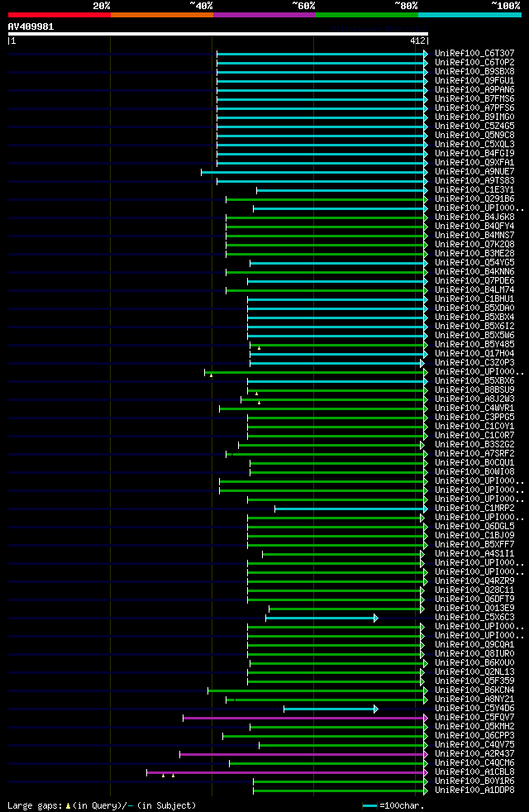Select the UniRef100_B4FGI9 label
This screenshot has width=529, height=812.
pyautogui.click(x=474, y=154)
